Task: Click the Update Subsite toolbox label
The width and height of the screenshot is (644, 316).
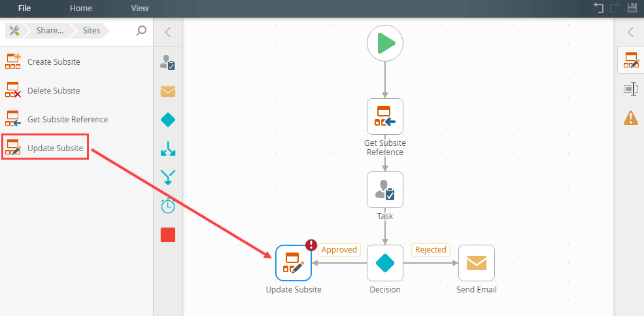Action: pos(56,149)
